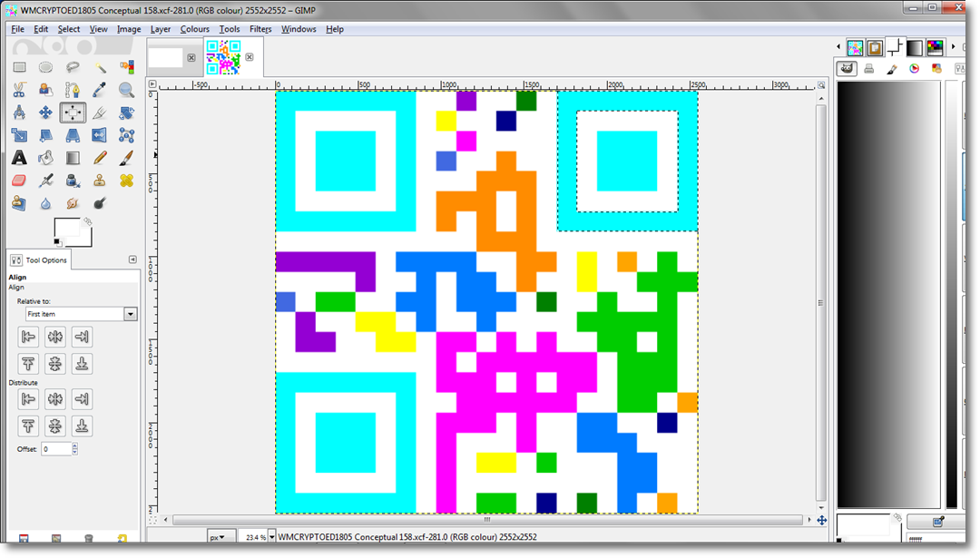Select the Ellipse Select tool
The height and width of the screenshot is (558, 980).
pyautogui.click(x=45, y=67)
